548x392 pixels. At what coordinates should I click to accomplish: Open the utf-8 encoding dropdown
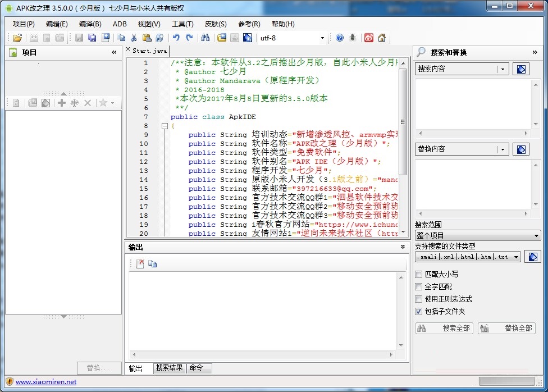click(322, 38)
